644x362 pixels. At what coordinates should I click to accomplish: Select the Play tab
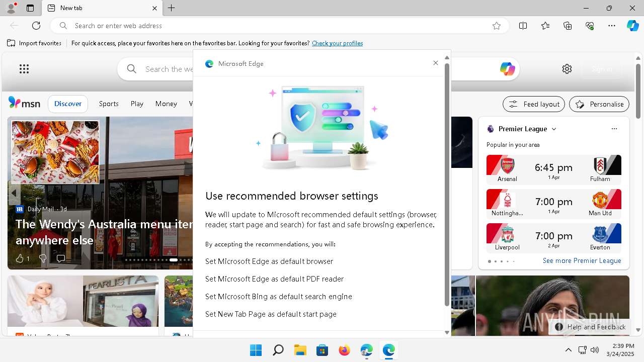[137, 104]
